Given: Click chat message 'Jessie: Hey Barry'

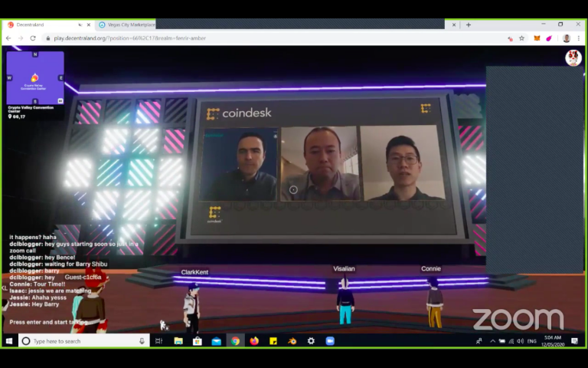Looking at the screenshot, I should (x=34, y=304).
